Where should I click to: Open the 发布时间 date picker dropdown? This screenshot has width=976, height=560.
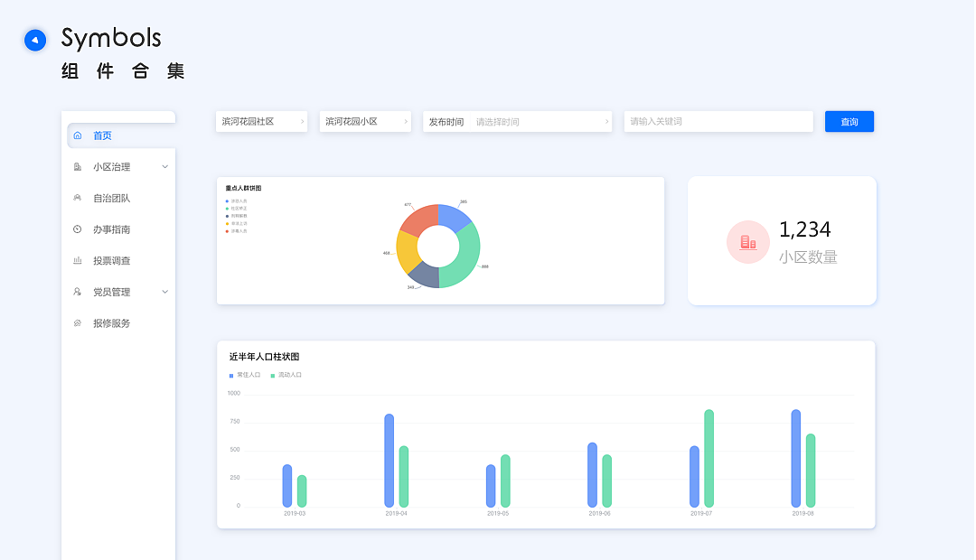[x=517, y=121]
